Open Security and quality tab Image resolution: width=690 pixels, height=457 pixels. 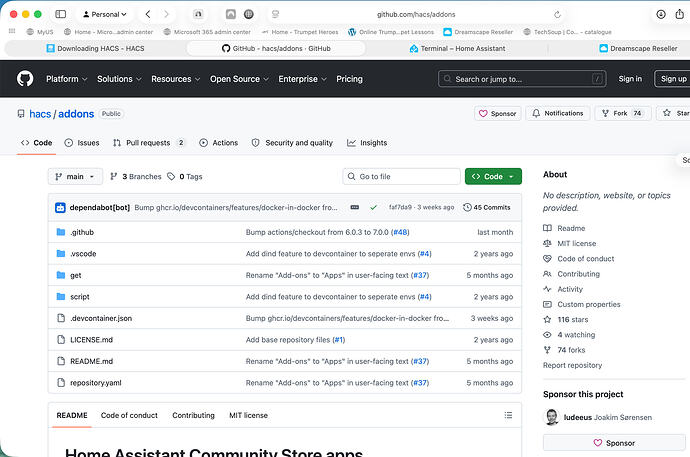click(x=292, y=143)
